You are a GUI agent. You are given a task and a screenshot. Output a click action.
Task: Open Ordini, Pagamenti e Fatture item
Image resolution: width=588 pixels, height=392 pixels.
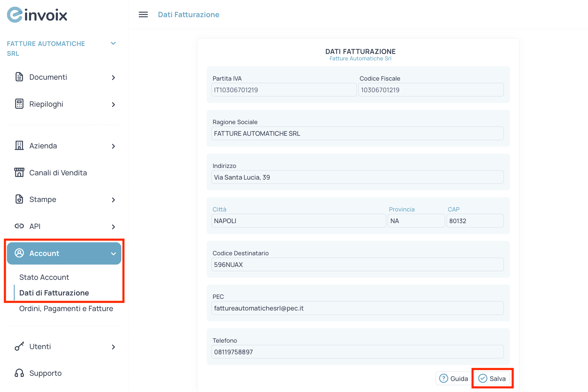click(x=66, y=308)
